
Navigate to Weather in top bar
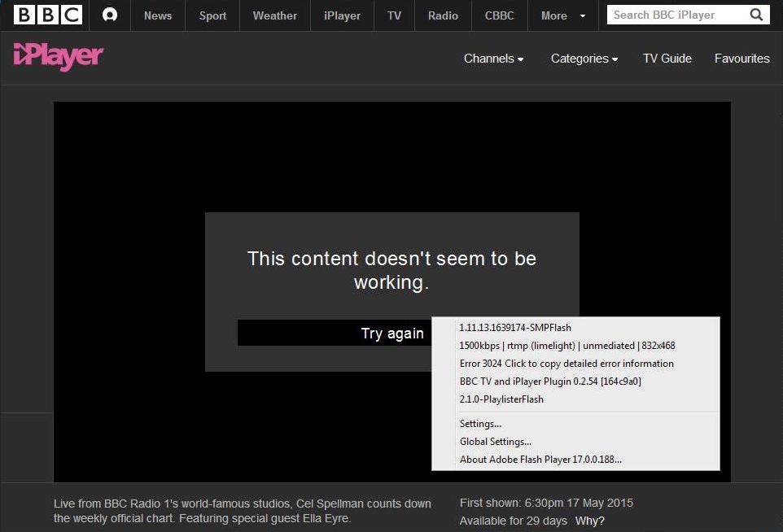275,15
